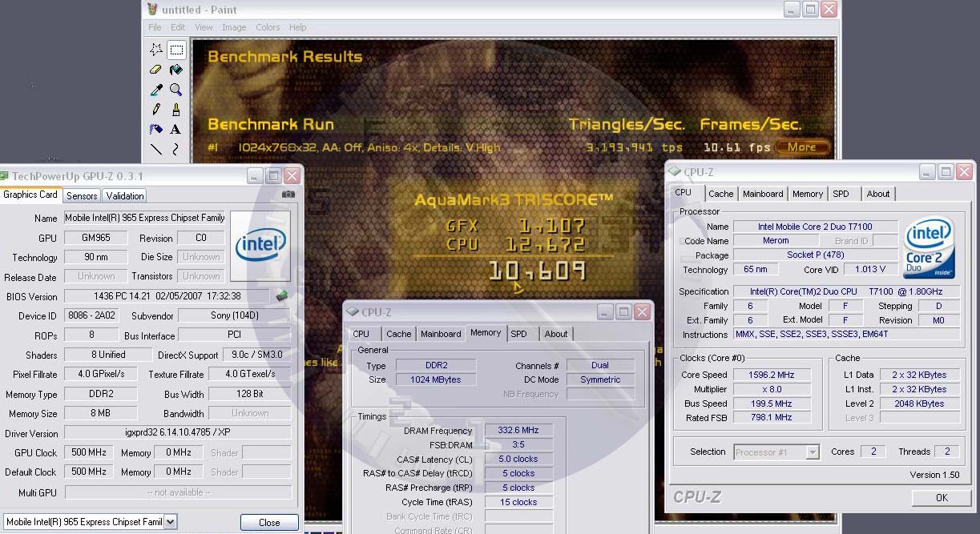This screenshot has height=534, width=980.
Task: Click the Multiplier x 8.0 value
Action: [772, 389]
